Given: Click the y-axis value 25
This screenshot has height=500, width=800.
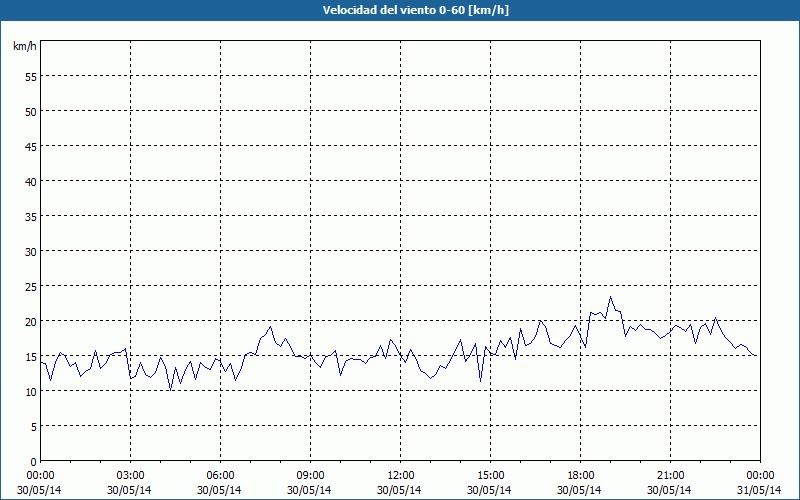Looking at the screenshot, I should (x=31, y=287).
